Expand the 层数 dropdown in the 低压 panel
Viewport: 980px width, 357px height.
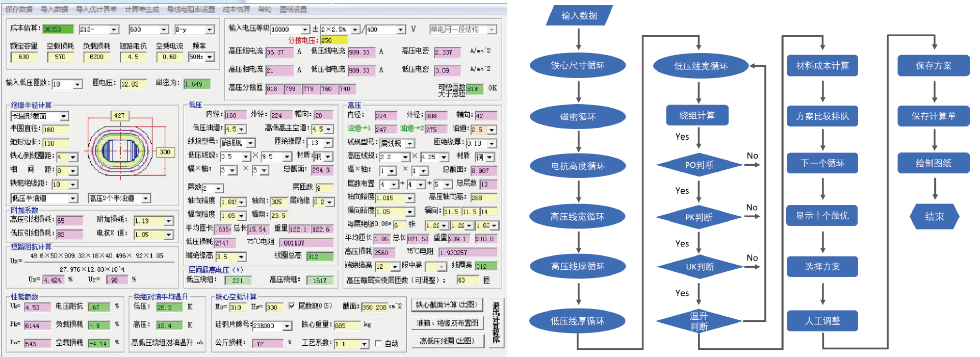pyautogui.click(x=219, y=188)
